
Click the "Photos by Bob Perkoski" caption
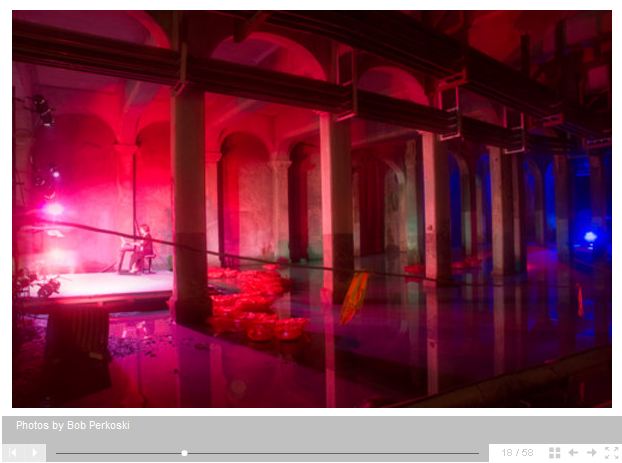tap(73, 425)
